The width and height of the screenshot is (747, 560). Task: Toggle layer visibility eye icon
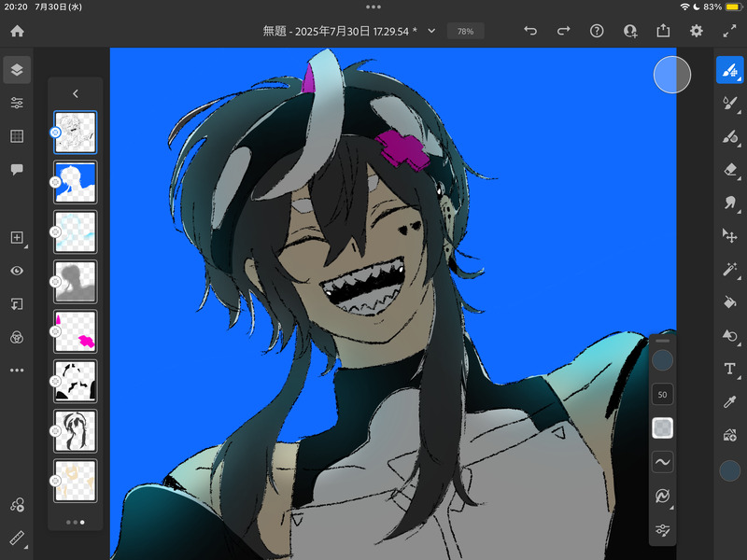click(17, 271)
